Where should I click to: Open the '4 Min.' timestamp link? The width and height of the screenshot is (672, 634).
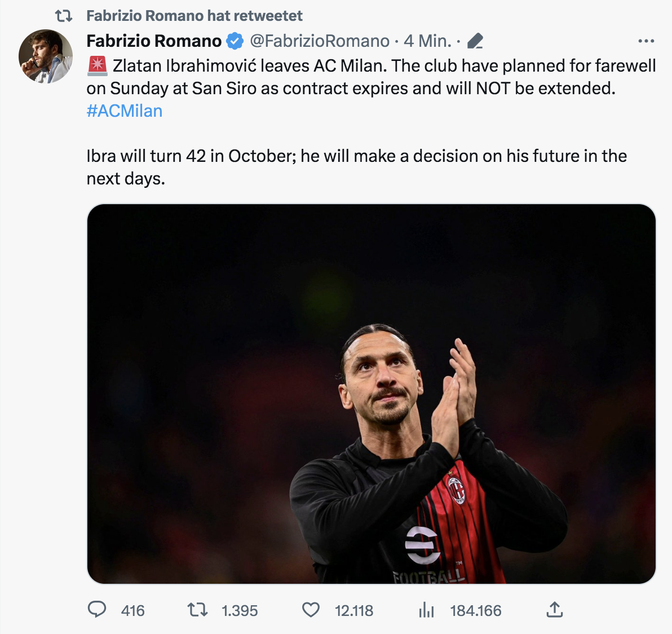click(427, 41)
